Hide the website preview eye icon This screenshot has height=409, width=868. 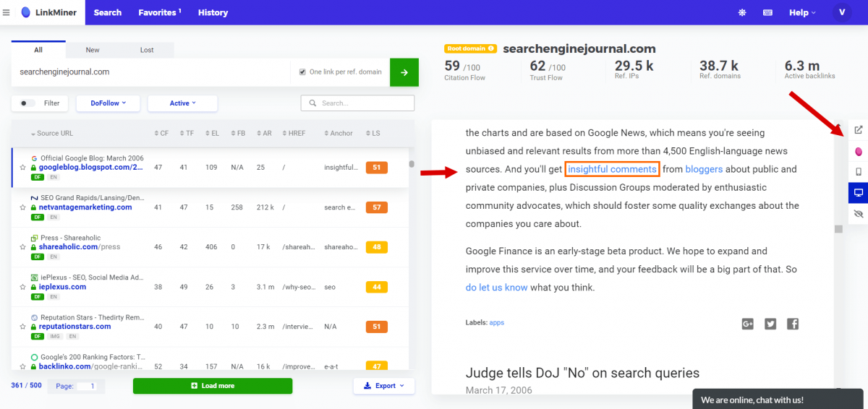(858, 214)
